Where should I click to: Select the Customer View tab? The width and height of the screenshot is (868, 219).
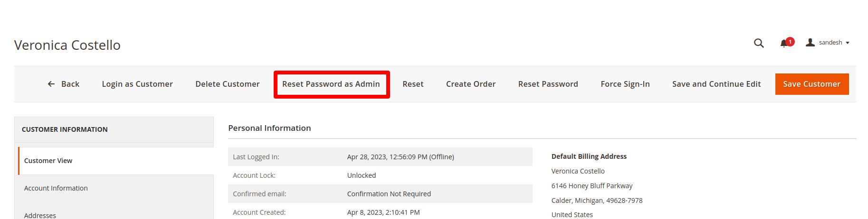click(48, 161)
